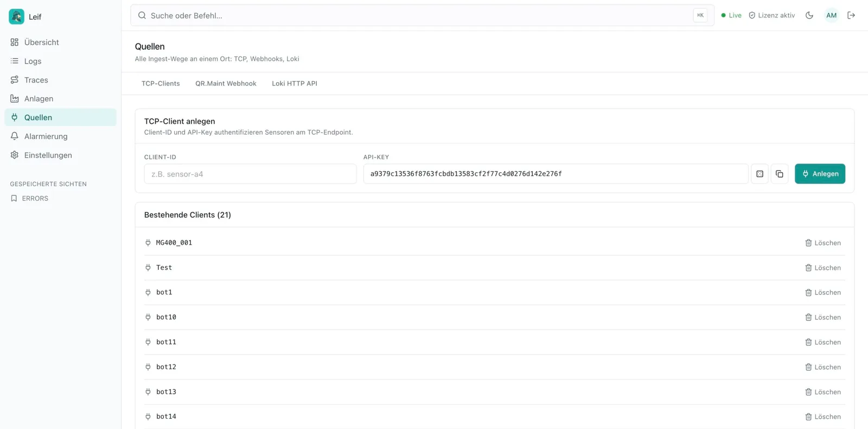The image size is (868, 429).
Task: Go to the Traces section
Action: click(60, 80)
